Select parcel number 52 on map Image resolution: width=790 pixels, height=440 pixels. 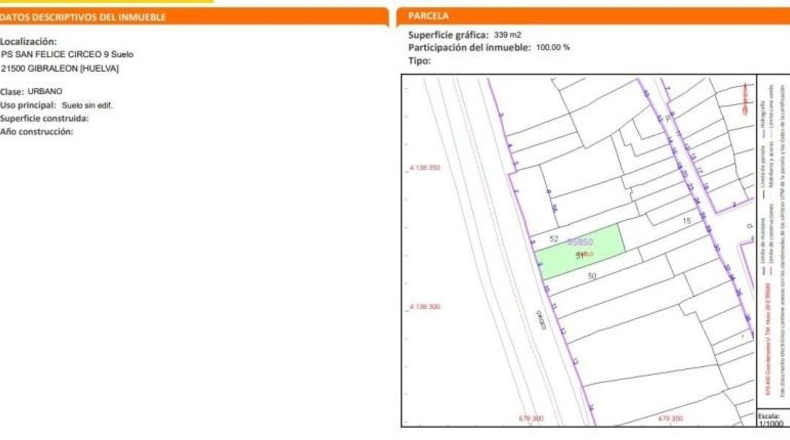point(554,239)
